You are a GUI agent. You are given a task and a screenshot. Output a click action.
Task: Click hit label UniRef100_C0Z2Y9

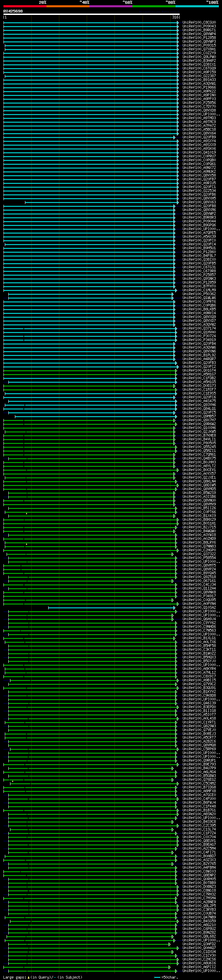(199, 53)
